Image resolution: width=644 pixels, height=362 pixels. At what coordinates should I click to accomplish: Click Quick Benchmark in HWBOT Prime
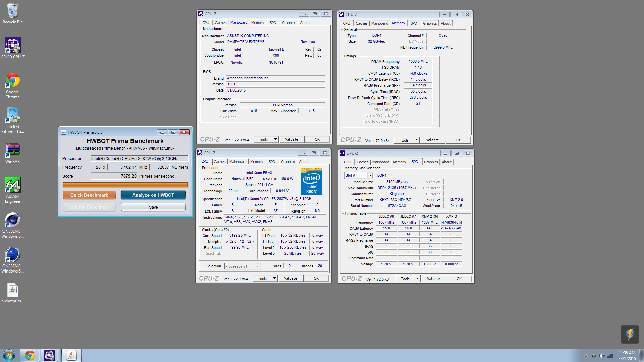(x=89, y=195)
